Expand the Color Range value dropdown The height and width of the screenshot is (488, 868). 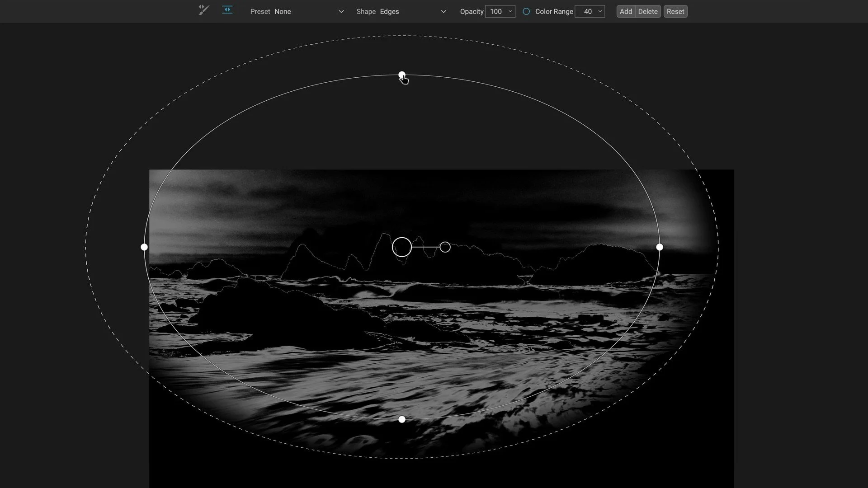[599, 11]
